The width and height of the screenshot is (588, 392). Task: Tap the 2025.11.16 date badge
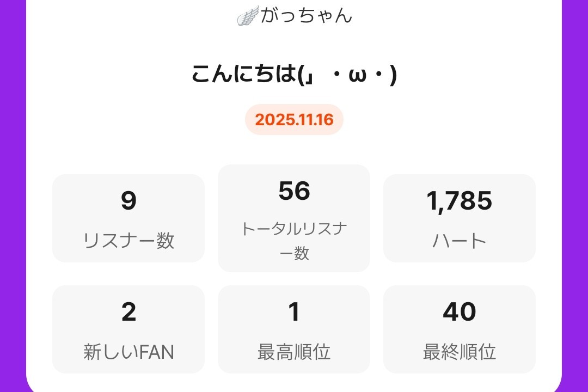294,120
